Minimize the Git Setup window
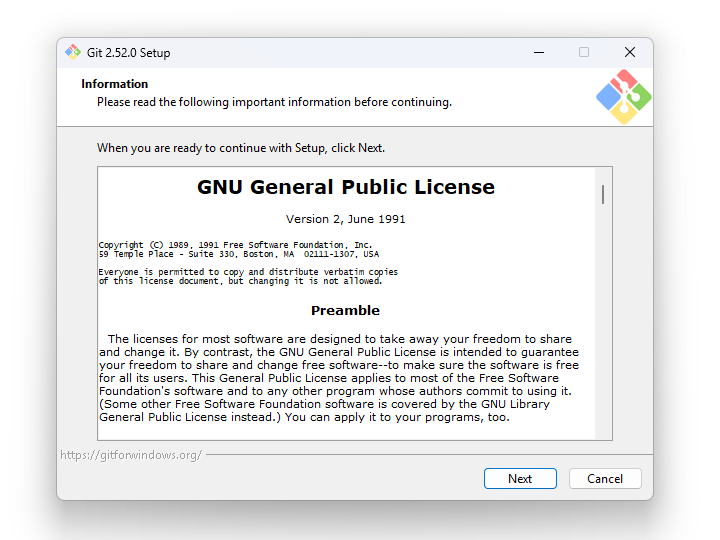 point(539,52)
